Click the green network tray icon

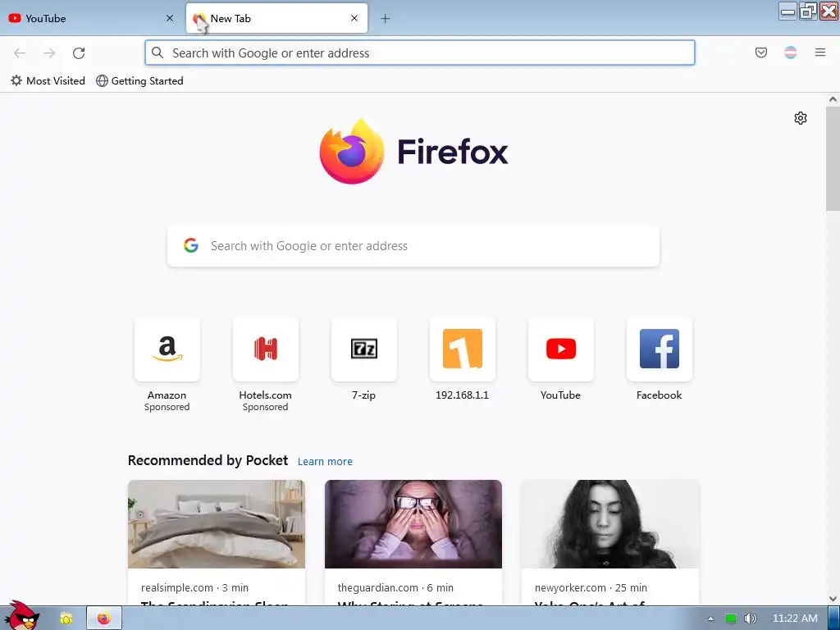[x=730, y=619]
